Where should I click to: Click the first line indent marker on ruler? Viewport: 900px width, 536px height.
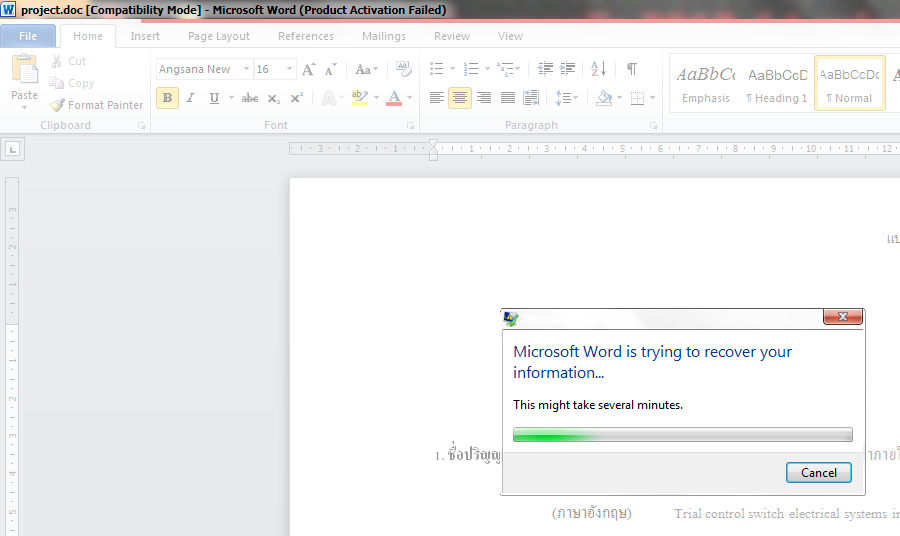tap(433, 144)
